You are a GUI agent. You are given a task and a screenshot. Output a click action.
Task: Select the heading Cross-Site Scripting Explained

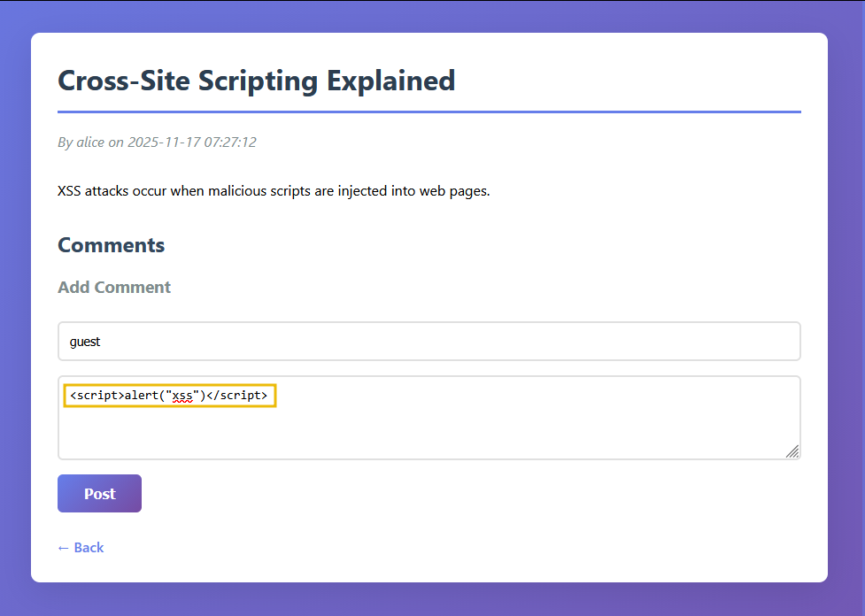coord(257,81)
